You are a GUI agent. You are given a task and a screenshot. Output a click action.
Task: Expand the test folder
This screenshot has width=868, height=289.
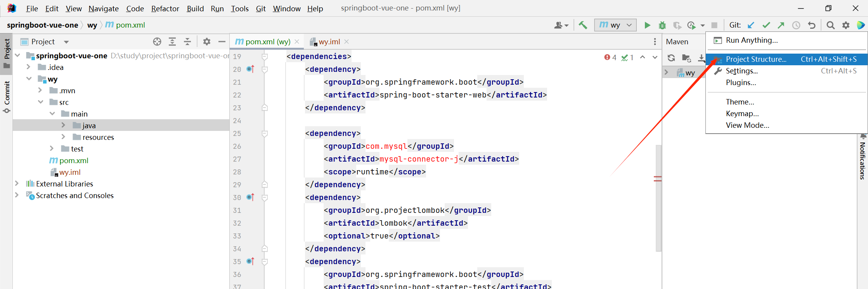[x=52, y=149]
